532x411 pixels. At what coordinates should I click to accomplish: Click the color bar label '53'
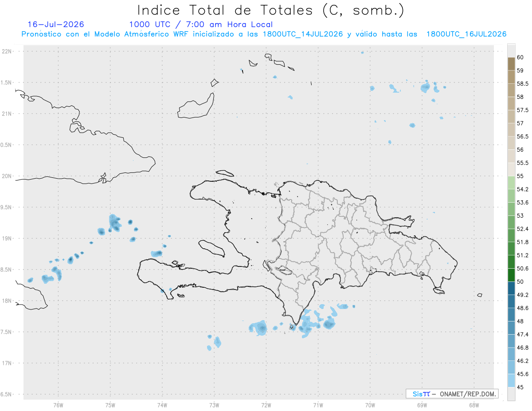coord(520,215)
